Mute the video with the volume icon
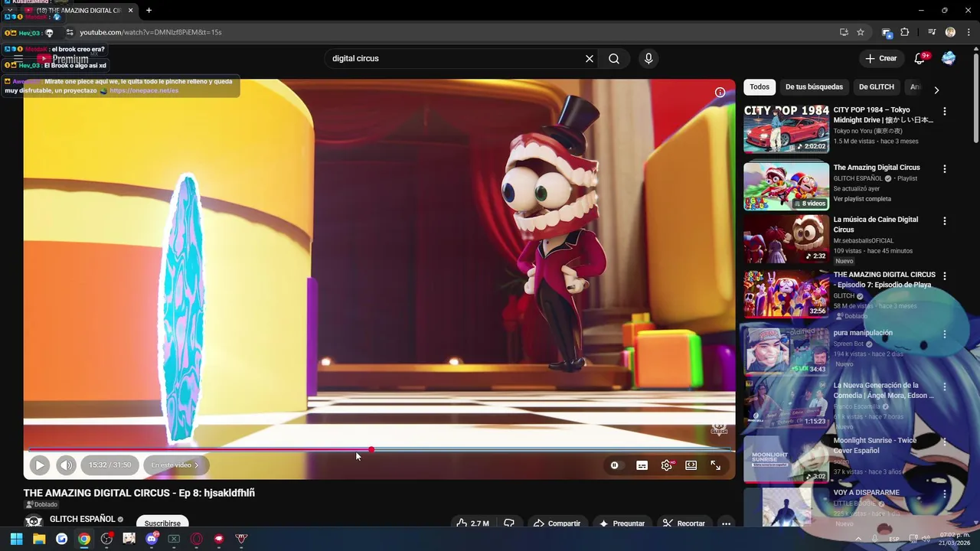Image resolution: width=980 pixels, height=551 pixels. tap(67, 465)
